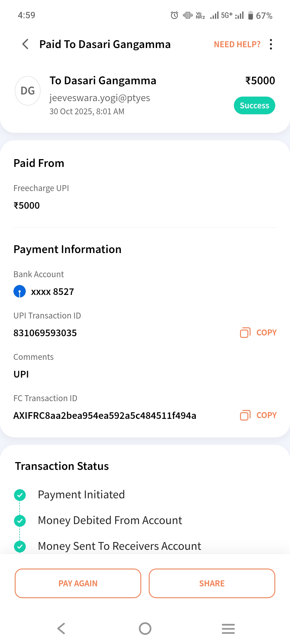This screenshot has height=644, width=290.
Task: Tap the back arrow in header
Action: (x=26, y=44)
